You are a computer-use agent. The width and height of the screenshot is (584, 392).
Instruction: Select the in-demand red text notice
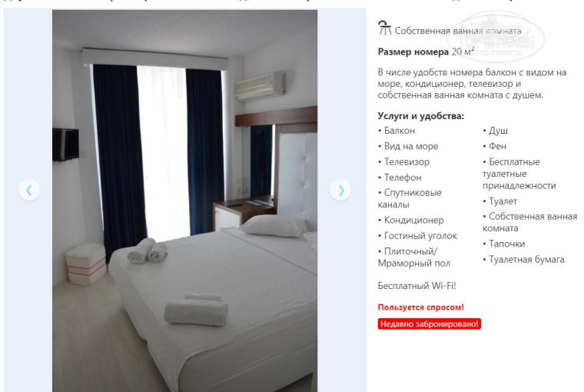click(421, 307)
